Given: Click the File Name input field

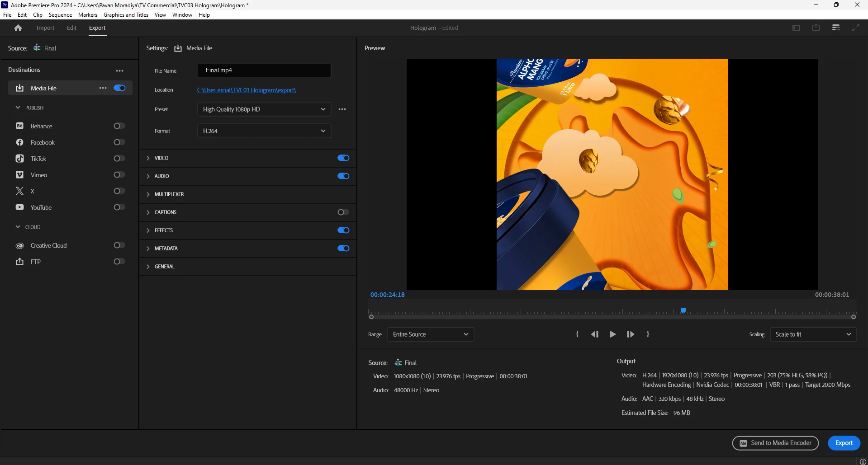Looking at the screenshot, I should (264, 70).
